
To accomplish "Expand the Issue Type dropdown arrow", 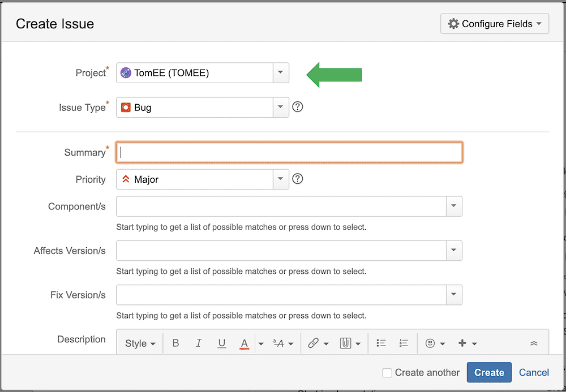I will (281, 107).
